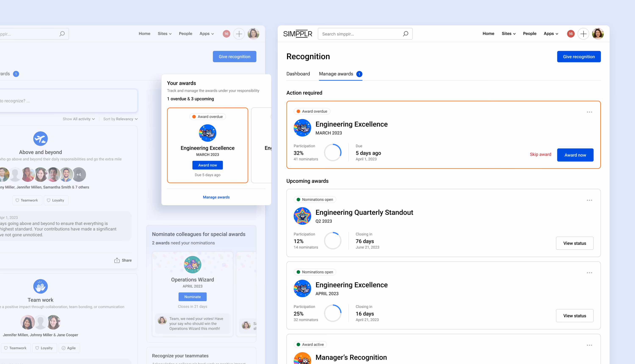Nominate for Operations Wizard award

click(x=192, y=297)
